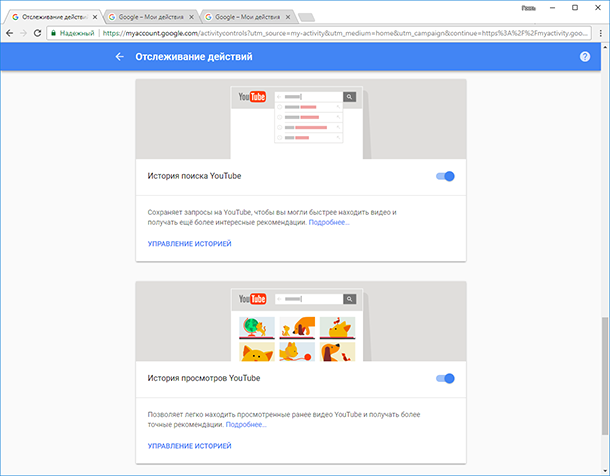Click the browser forward arrow
Viewport: 610px width, 476px height.
(x=23, y=33)
